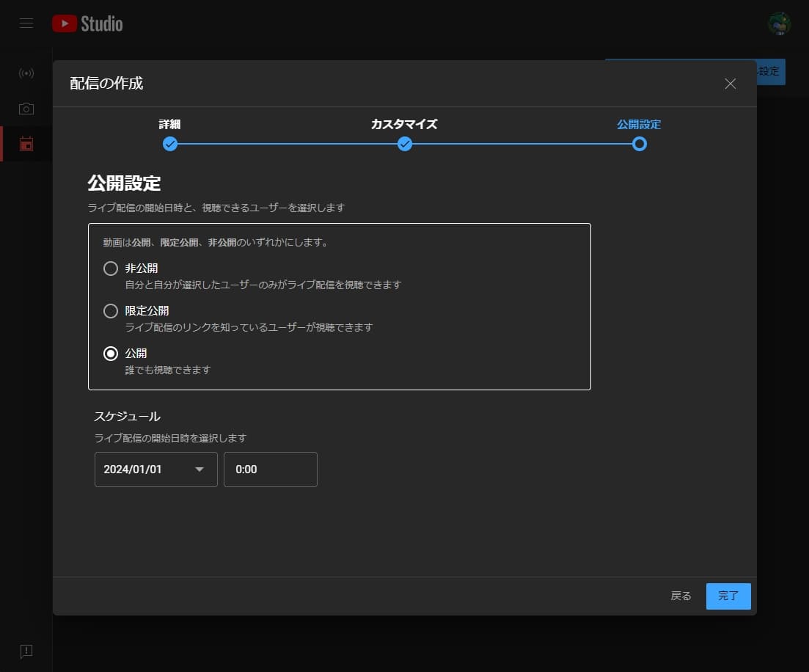This screenshot has height=672, width=809.
Task: Close the 配信の作成 dialog
Action: [x=730, y=84]
